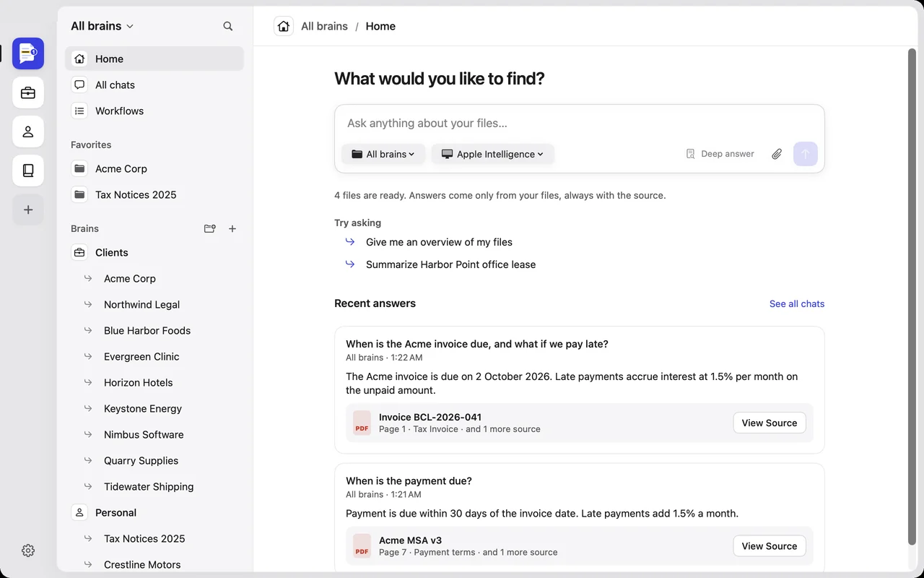Go to Home in the sidebar
This screenshot has height=578, width=924.
point(154,59)
